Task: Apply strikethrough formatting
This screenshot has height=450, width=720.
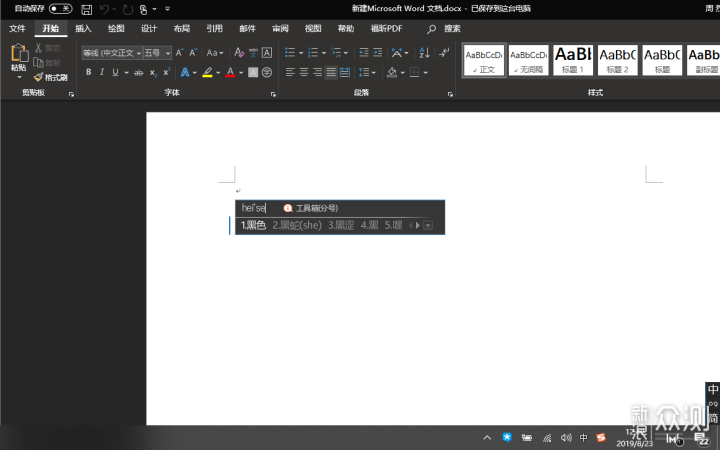Action: pos(139,73)
